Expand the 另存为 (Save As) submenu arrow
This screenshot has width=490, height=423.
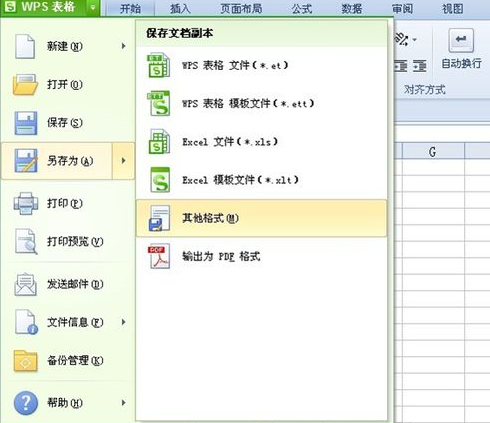123,161
